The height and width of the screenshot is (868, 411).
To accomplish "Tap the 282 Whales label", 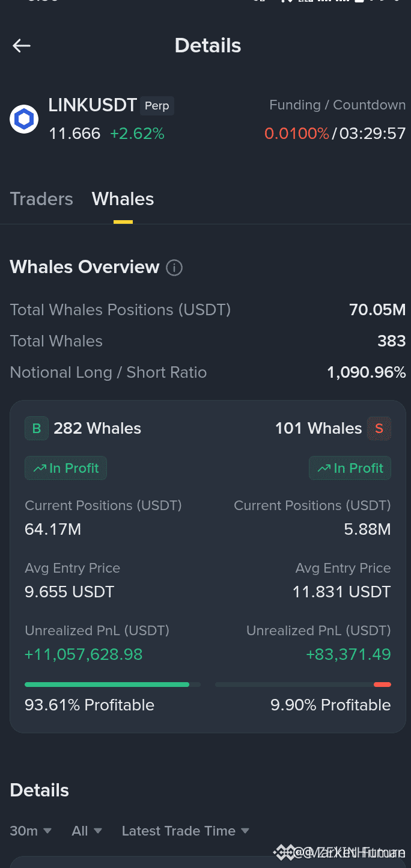I will pyautogui.click(x=97, y=428).
